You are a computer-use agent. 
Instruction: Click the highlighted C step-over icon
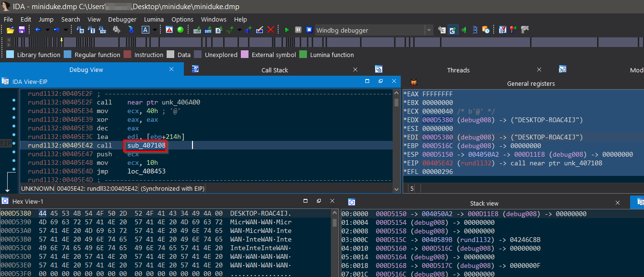click(453, 30)
